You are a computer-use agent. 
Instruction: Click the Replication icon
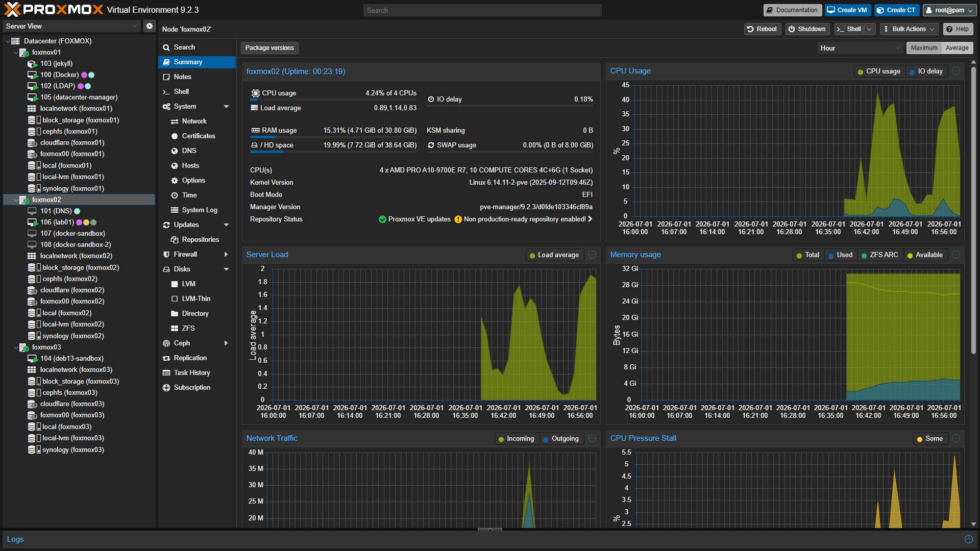point(166,358)
